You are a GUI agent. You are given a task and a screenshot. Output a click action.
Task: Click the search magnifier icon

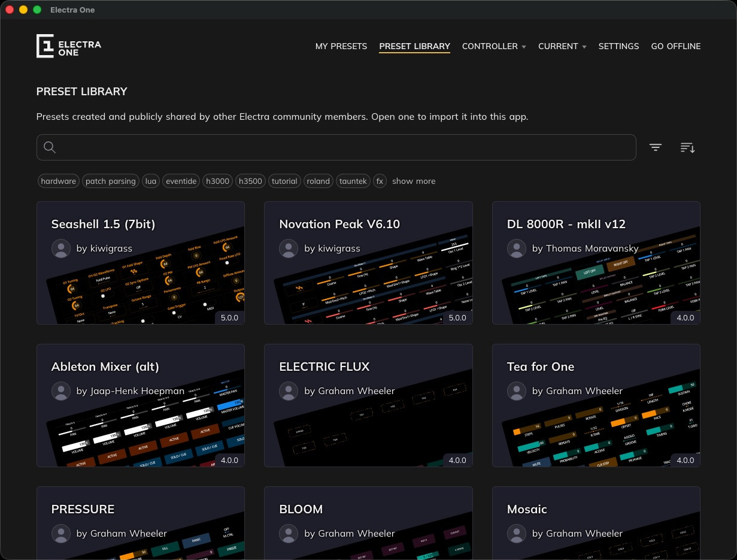[x=50, y=147]
